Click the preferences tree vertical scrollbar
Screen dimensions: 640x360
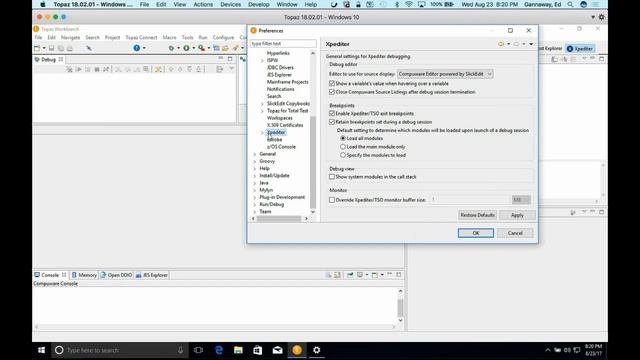[313, 162]
